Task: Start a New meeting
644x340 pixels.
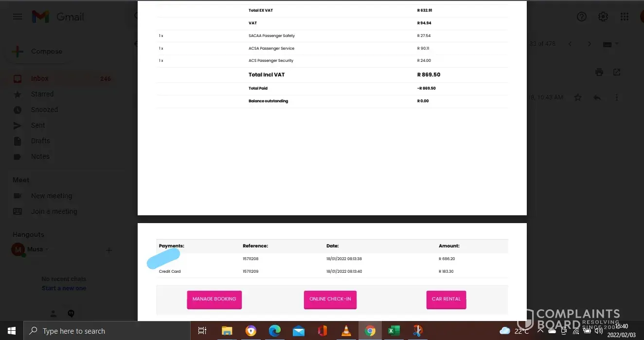Action: pyautogui.click(x=51, y=196)
